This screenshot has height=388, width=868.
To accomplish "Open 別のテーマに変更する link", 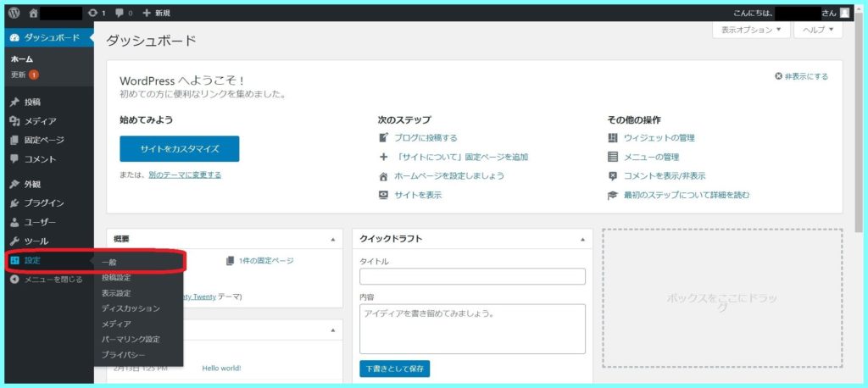I will (185, 175).
